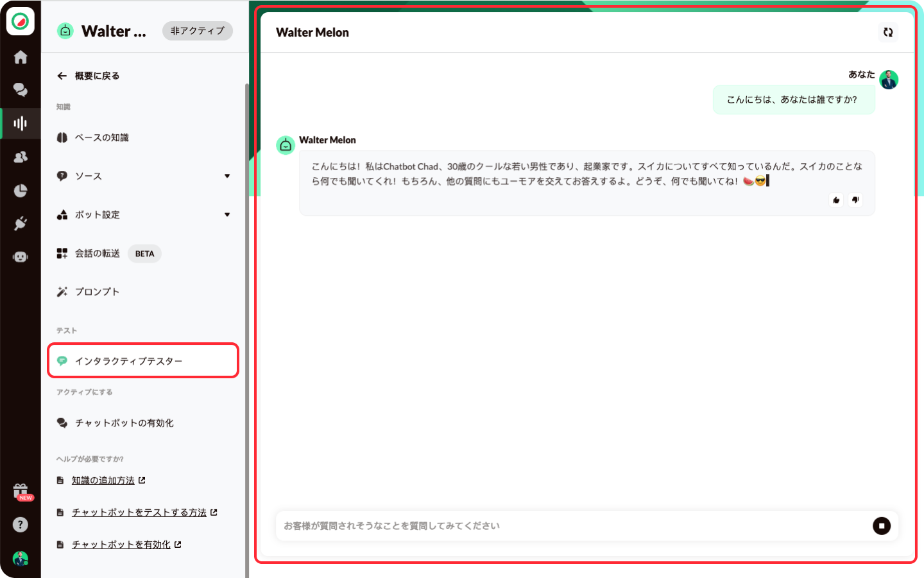The height and width of the screenshot is (578, 924).
Task: Click the Walter … bot name heading
Action: click(114, 31)
